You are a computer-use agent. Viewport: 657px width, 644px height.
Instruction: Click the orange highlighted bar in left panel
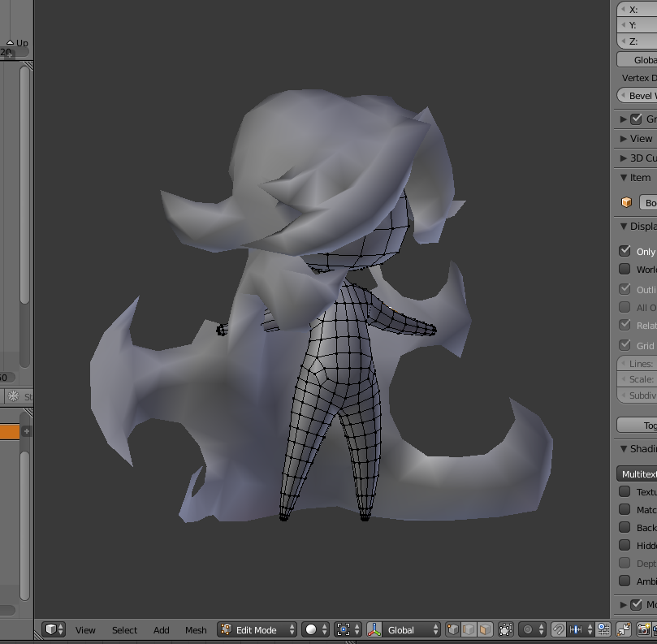[x=10, y=431]
